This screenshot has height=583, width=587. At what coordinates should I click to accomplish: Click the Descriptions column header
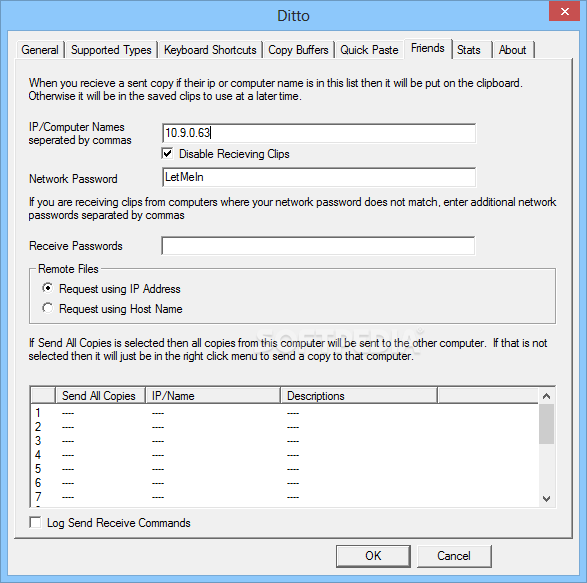(x=359, y=396)
